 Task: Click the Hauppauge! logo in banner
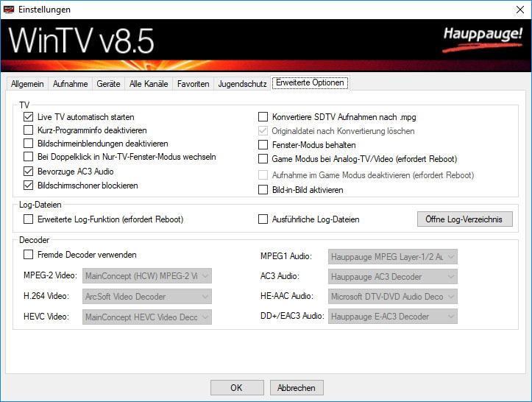point(483,39)
